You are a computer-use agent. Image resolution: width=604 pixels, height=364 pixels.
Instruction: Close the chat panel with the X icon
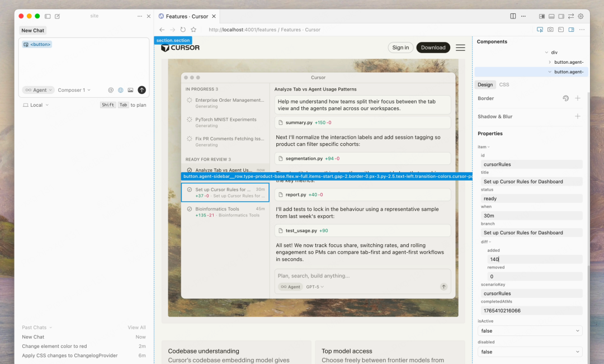click(149, 16)
